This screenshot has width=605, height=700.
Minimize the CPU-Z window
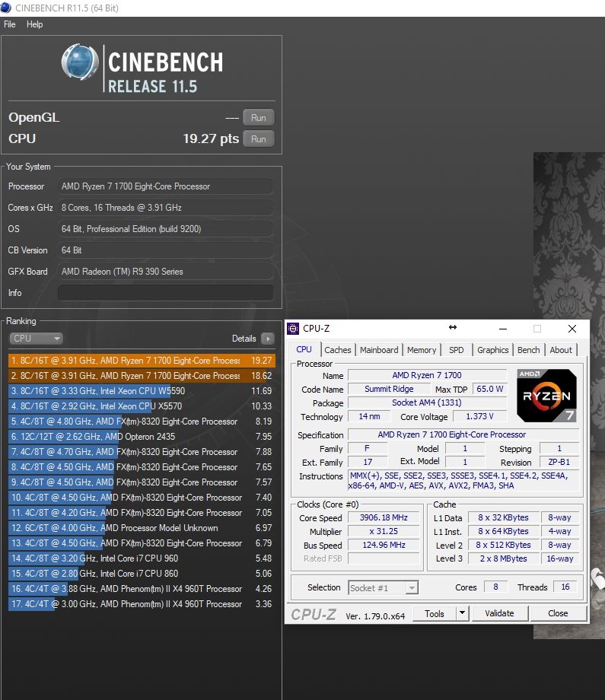(503, 329)
